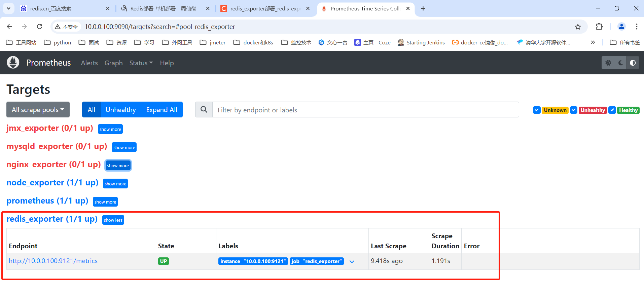Show more hidden bookmarks chevron
Viewport: 644px width, 289px height.
(593, 42)
